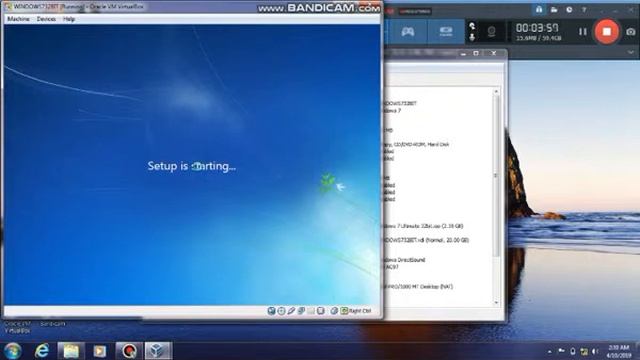Select Bandicam HDMI device recording mode
The width and height of the screenshot is (640, 360).
pos(446,31)
